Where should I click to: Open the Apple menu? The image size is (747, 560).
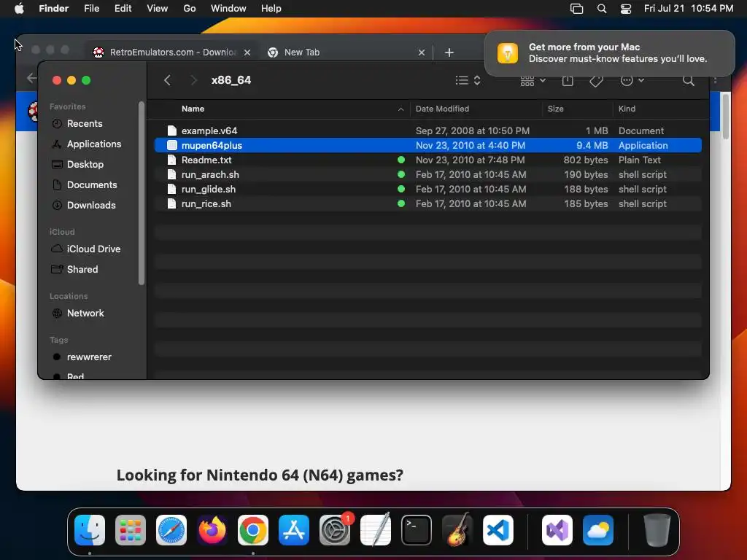(19, 9)
